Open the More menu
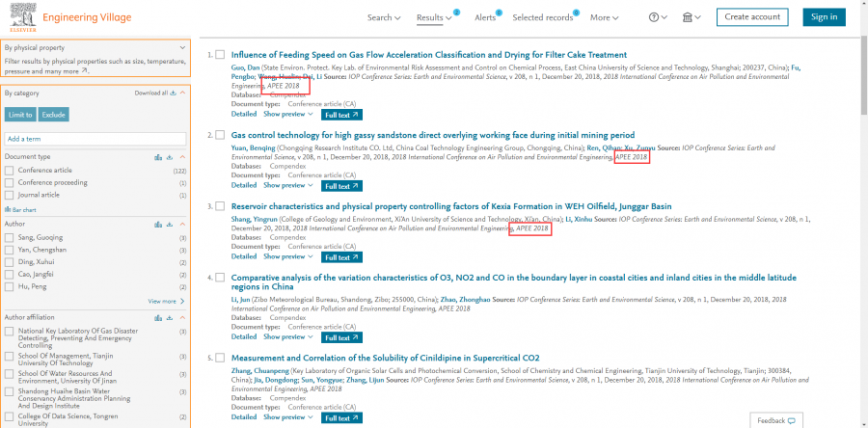This screenshot has height=428, width=868. 604,17
